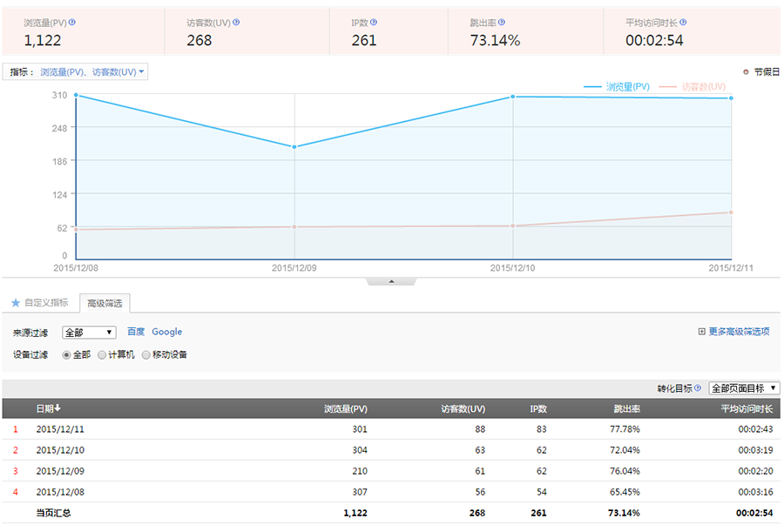The image size is (784, 532).
Task: Click help icon next to 浏览量(PV) summary
Action: click(x=72, y=23)
